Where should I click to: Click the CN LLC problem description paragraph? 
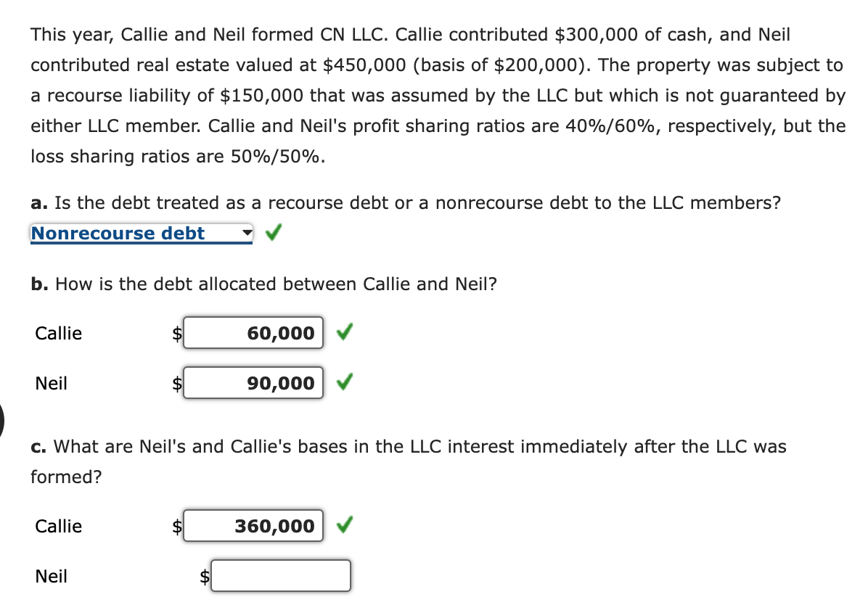pyautogui.click(x=435, y=95)
